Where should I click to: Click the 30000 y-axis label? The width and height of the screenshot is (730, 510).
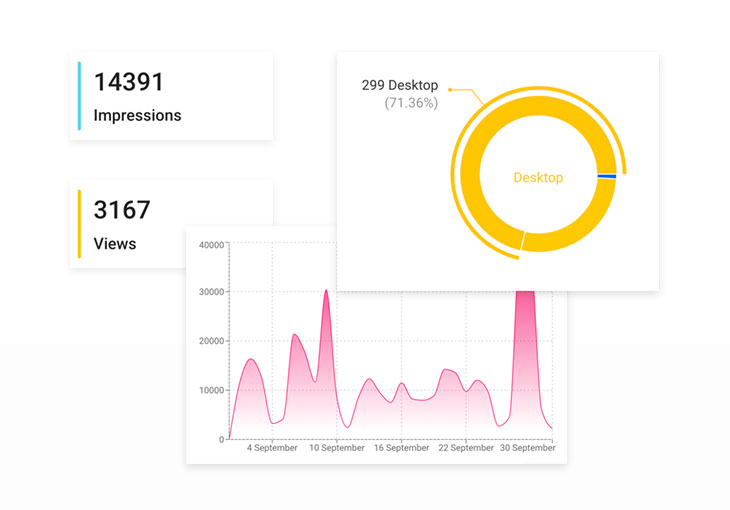211,292
